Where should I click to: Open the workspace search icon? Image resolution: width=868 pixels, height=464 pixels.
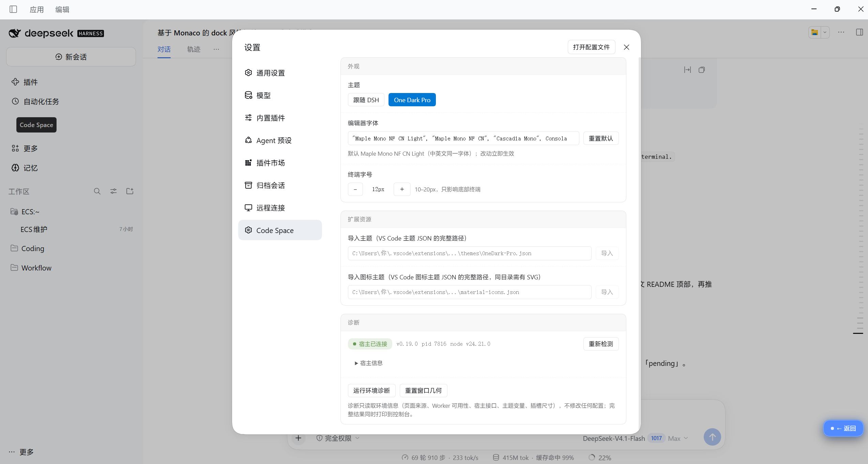[x=97, y=191]
